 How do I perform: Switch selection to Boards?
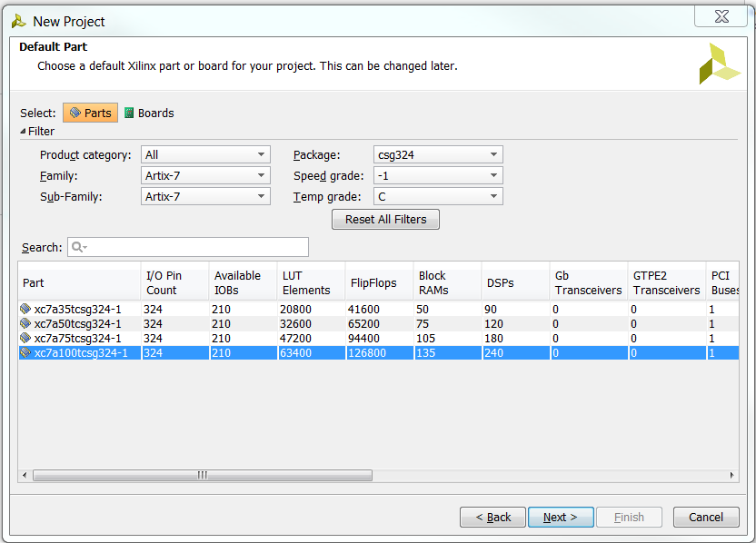(149, 113)
